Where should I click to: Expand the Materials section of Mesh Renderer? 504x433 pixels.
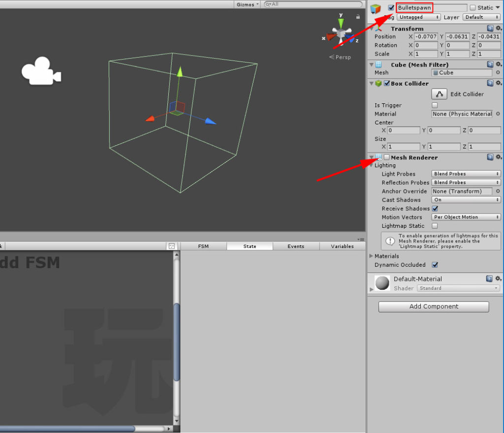(371, 256)
